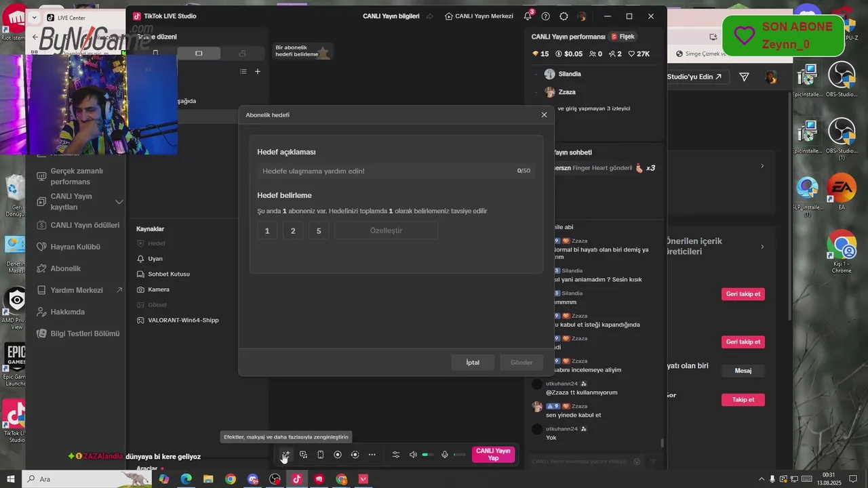The height and width of the screenshot is (488, 868).
Task: Open profile avatar in LIVE Studio title bar
Action: point(582,16)
